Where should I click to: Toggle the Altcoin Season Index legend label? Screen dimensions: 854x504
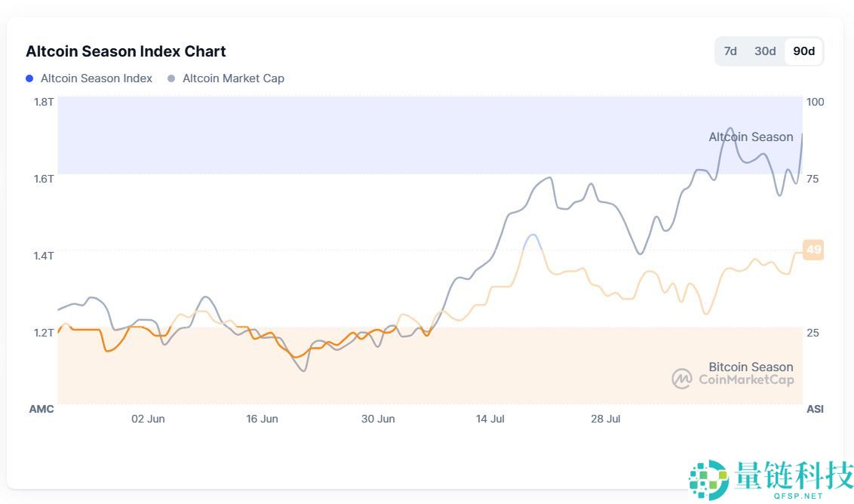(97, 78)
